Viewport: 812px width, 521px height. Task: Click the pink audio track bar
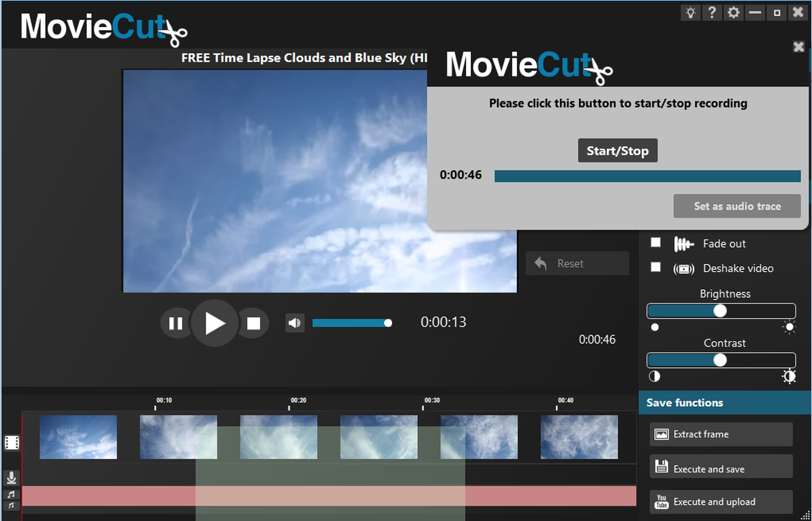[329, 495]
